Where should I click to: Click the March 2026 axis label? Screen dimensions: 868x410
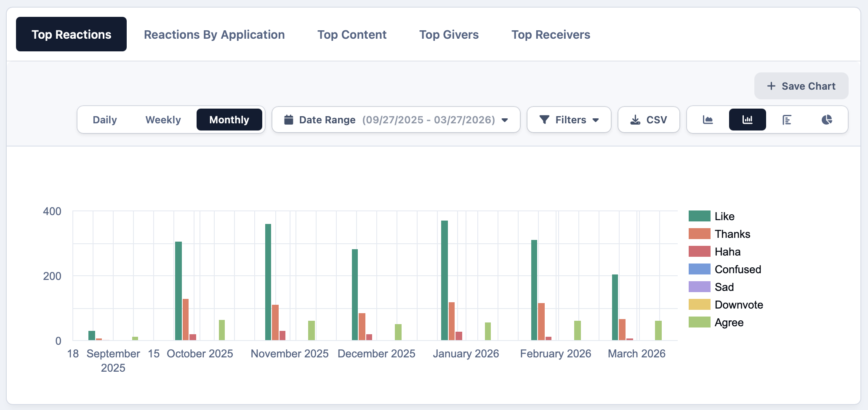point(636,354)
